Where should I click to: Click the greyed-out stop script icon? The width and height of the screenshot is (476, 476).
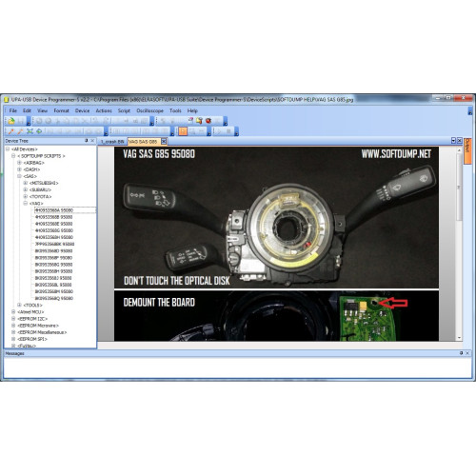click(x=228, y=131)
